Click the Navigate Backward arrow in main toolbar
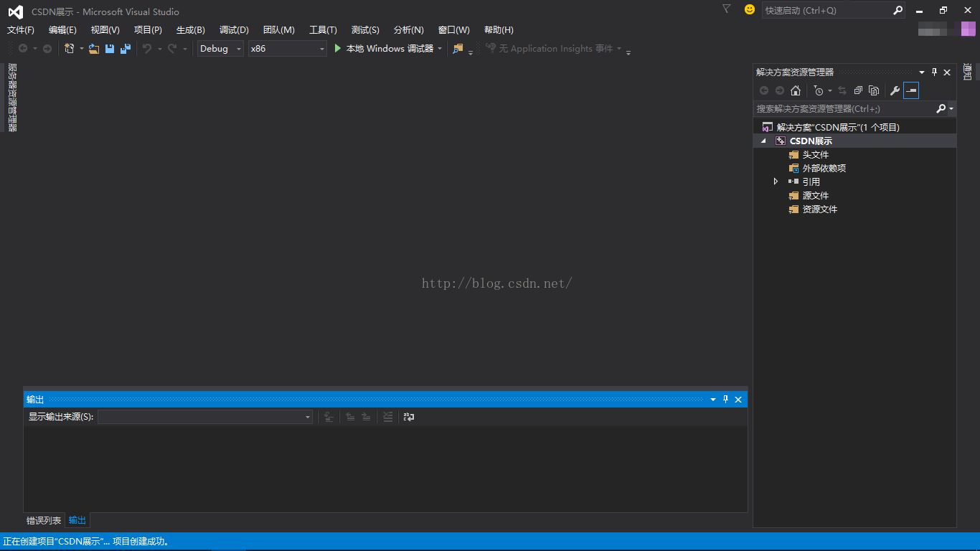The width and height of the screenshot is (980, 551). coord(23,49)
